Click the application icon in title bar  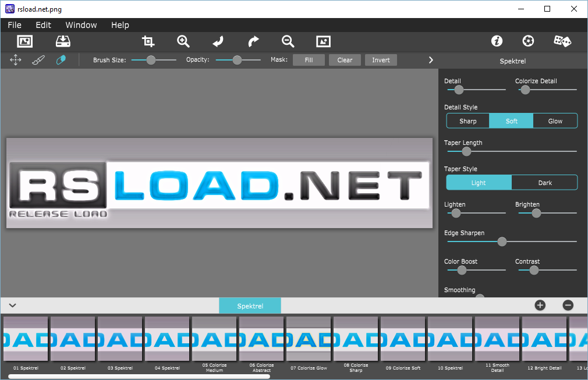(9, 9)
